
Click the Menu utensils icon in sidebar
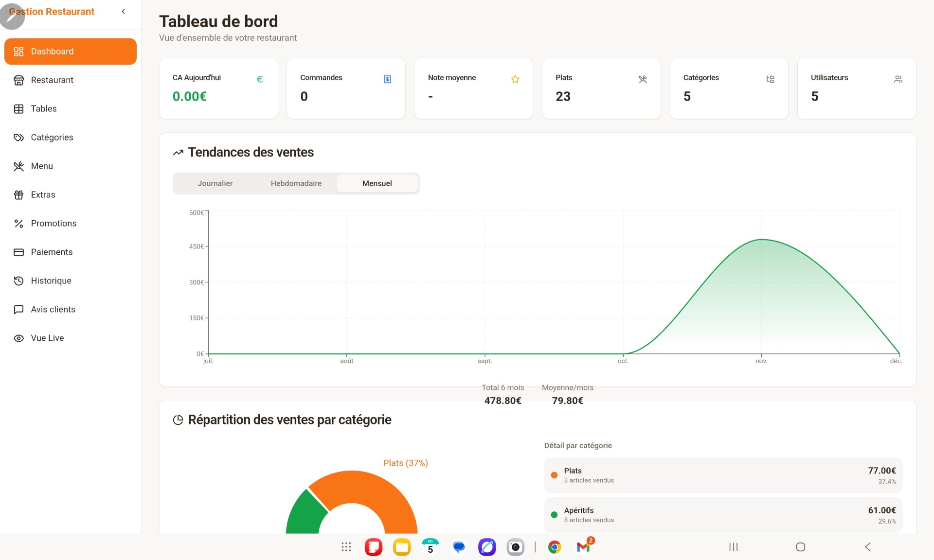click(x=19, y=166)
